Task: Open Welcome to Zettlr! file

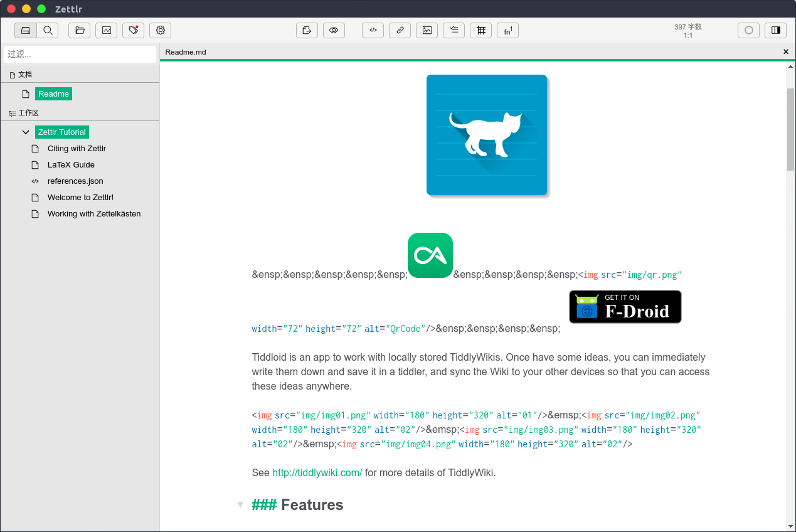Action: click(80, 198)
